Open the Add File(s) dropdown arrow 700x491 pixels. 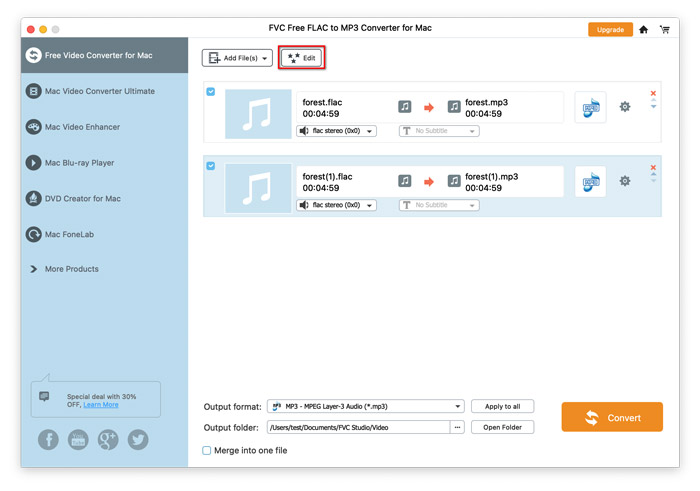[x=265, y=58]
